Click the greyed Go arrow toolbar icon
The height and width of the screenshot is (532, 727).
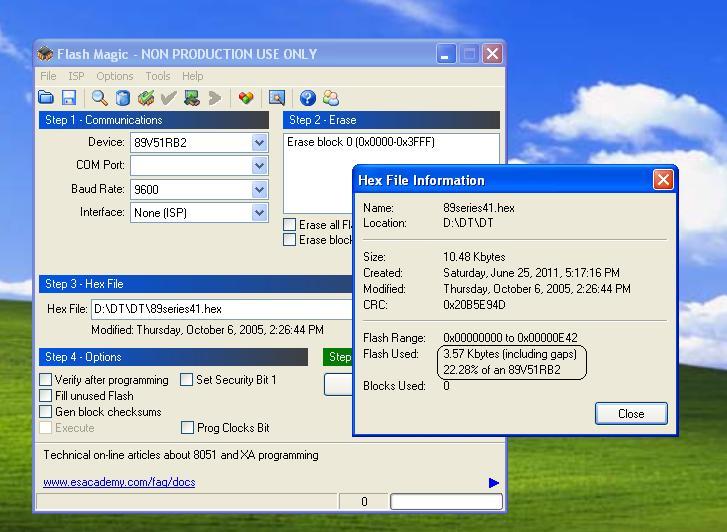[215, 98]
